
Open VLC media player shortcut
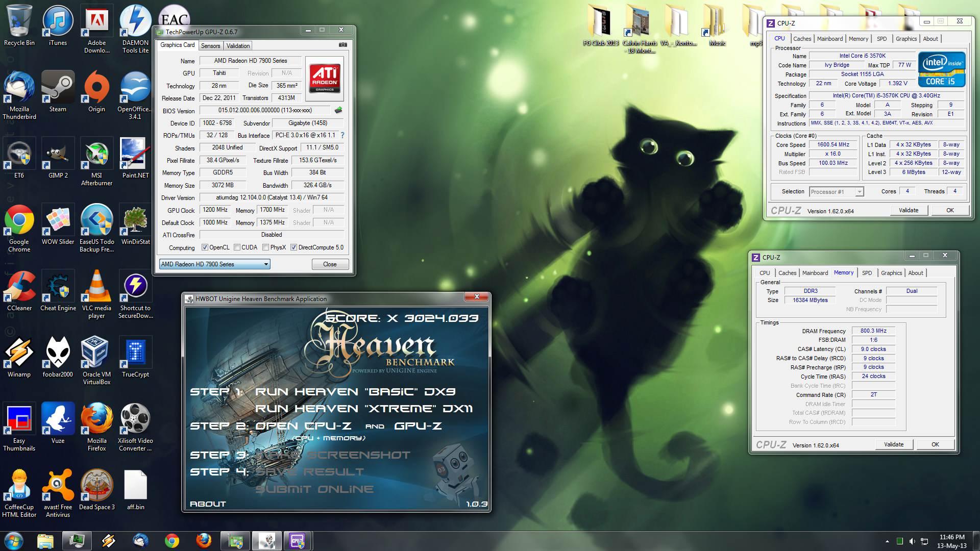coord(96,294)
